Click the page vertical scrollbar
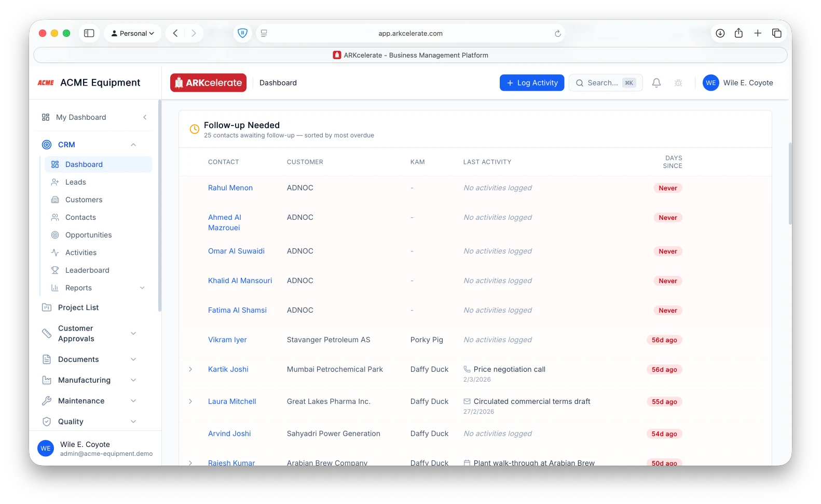821x504 pixels. (x=790, y=183)
